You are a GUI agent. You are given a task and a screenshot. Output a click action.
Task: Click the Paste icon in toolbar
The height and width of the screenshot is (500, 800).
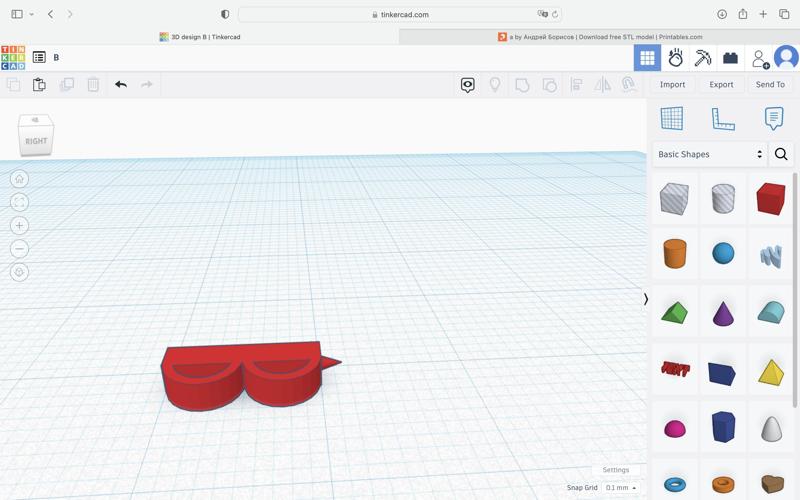pyautogui.click(x=39, y=85)
